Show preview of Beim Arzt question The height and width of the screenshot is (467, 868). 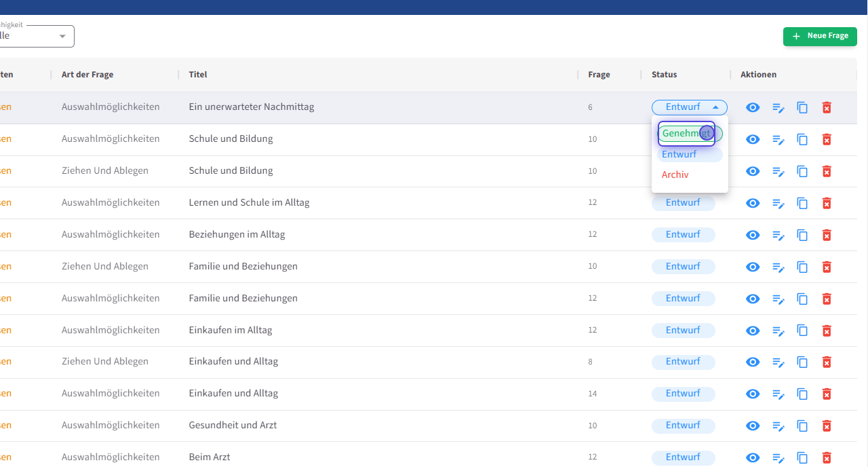tap(753, 457)
